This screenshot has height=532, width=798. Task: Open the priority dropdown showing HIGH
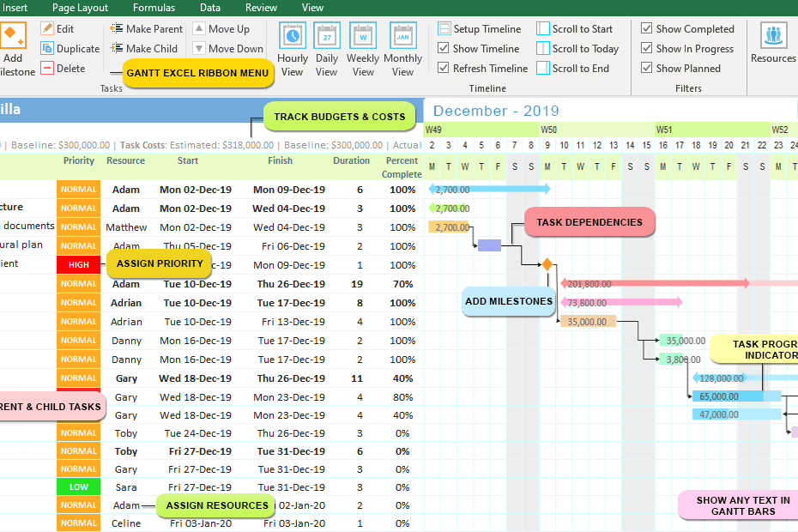pos(78,265)
